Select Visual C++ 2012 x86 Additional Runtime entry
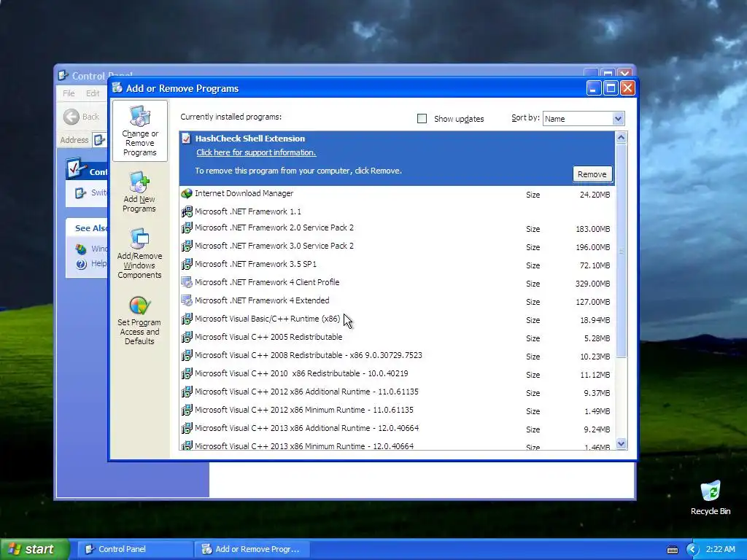 point(398,392)
